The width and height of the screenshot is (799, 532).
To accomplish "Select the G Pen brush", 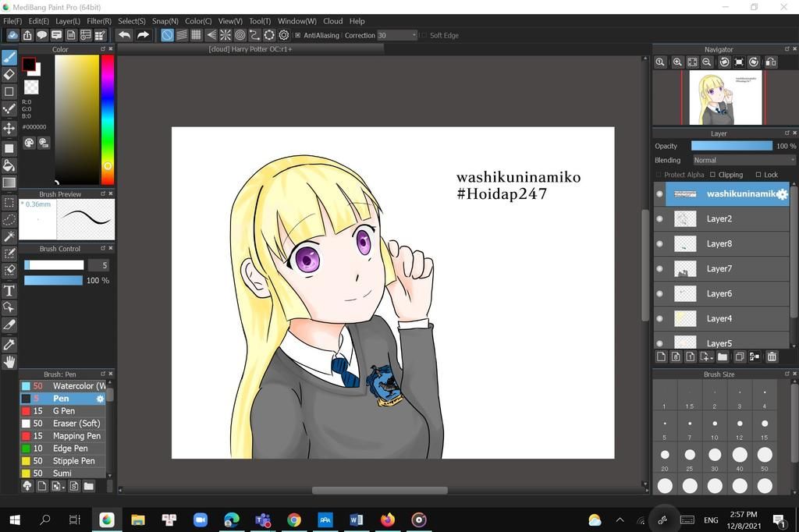I will tap(62, 411).
